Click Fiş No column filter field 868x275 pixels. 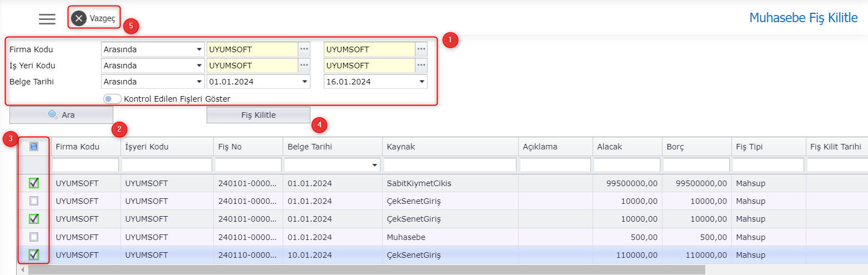[x=248, y=165]
